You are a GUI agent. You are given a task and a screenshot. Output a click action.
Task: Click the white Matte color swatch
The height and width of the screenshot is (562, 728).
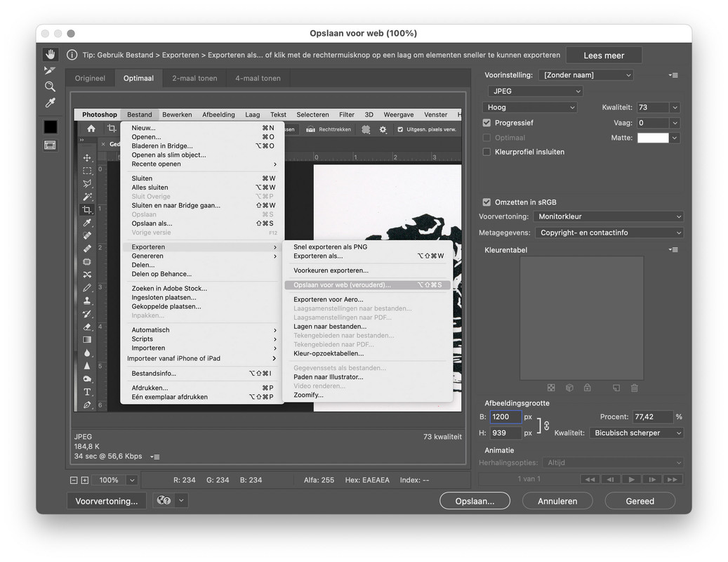tap(653, 138)
